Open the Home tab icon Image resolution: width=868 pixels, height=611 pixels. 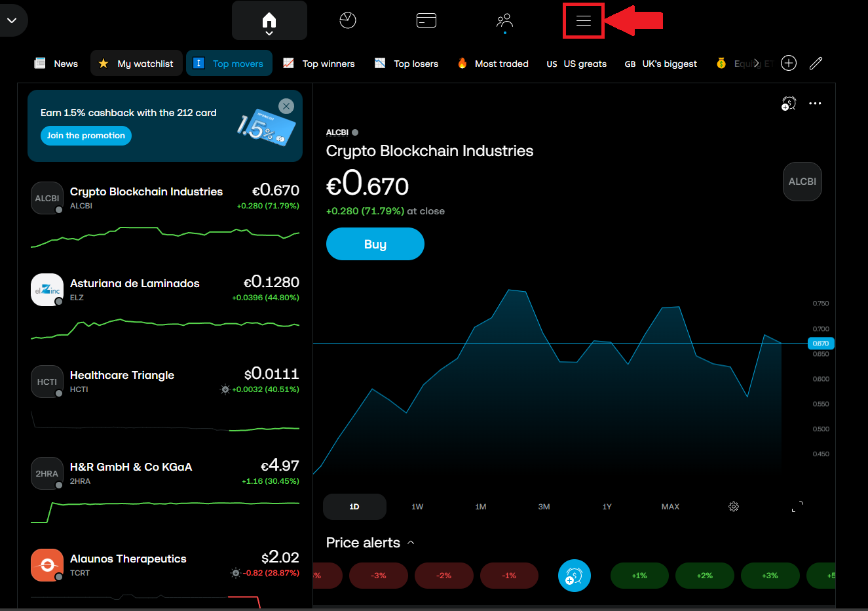[x=269, y=20]
